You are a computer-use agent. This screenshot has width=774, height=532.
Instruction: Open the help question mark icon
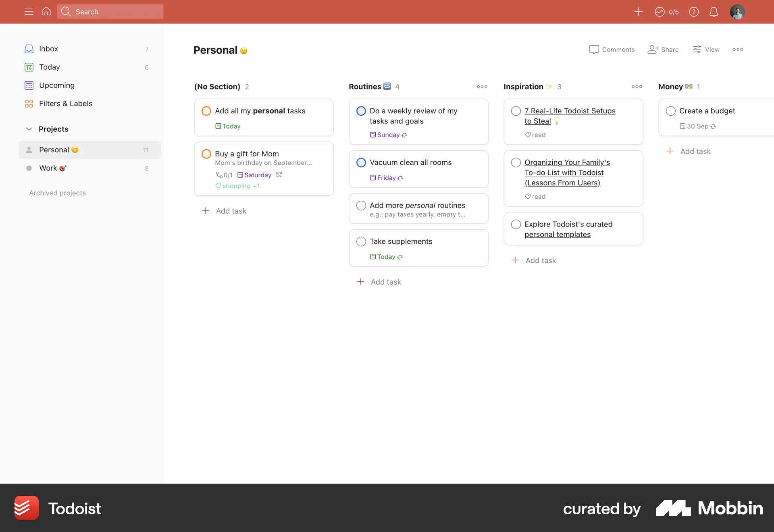coord(694,12)
